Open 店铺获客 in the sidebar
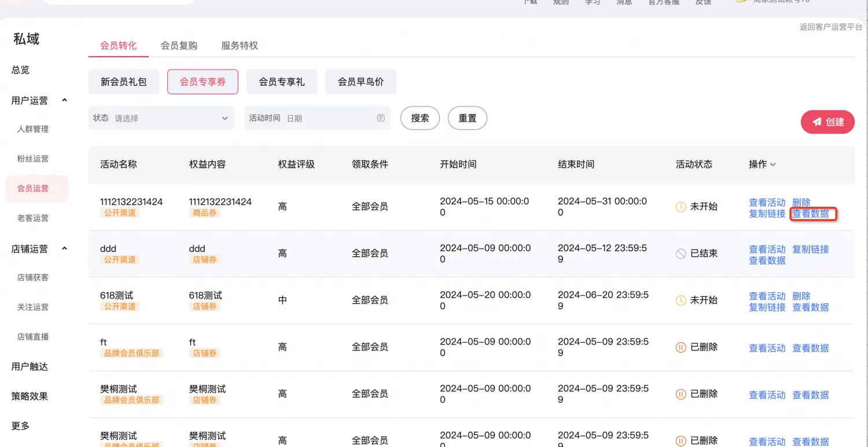868x447 pixels. coord(33,277)
